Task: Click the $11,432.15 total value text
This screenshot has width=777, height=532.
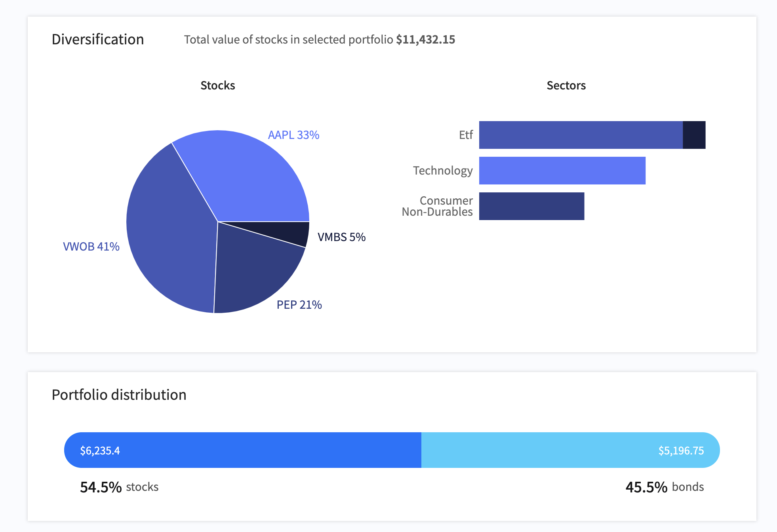Action: 425,40
